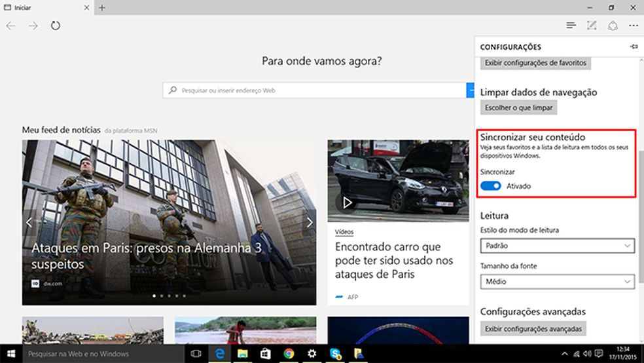644x363 pixels.
Task: Open Settings gear on taskbar
Action: (x=312, y=354)
